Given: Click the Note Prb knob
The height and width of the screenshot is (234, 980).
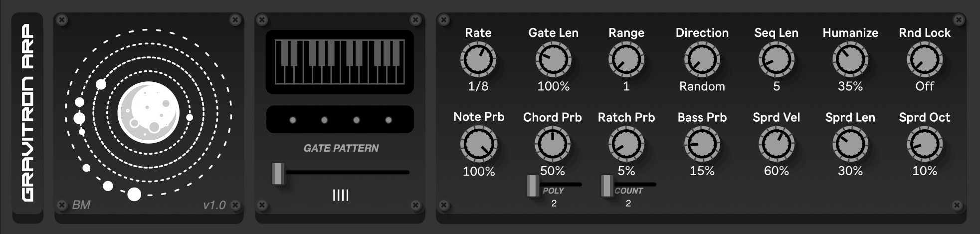Looking at the screenshot, I should tap(478, 145).
